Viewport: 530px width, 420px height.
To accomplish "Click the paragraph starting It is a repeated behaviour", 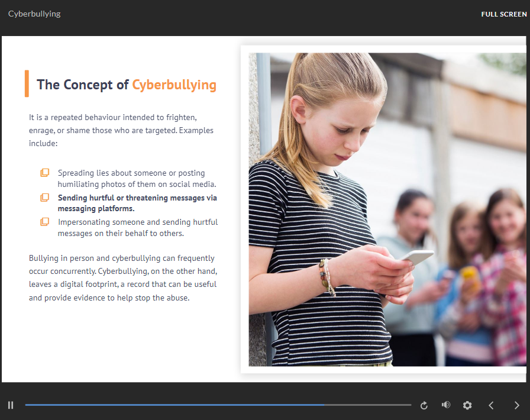I will coord(121,130).
